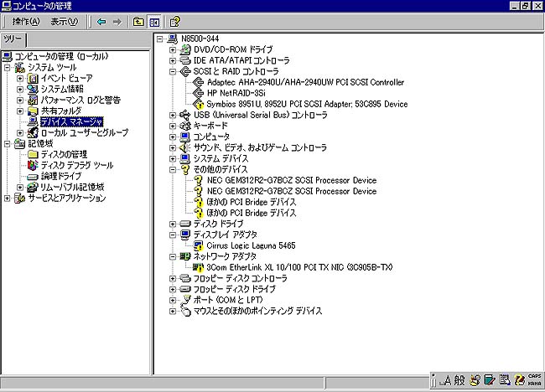Click the キーボード keyboard icon
The height and width of the screenshot is (392, 545).
[x=185, y=126]
